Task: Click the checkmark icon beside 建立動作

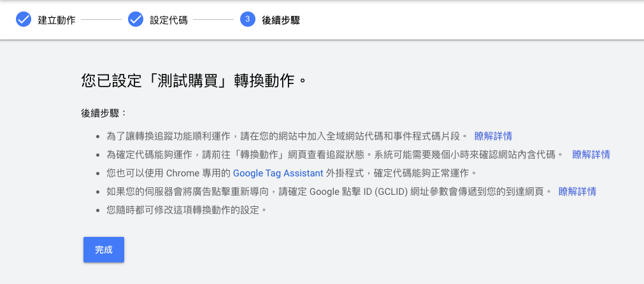Action: pos(24,20)
